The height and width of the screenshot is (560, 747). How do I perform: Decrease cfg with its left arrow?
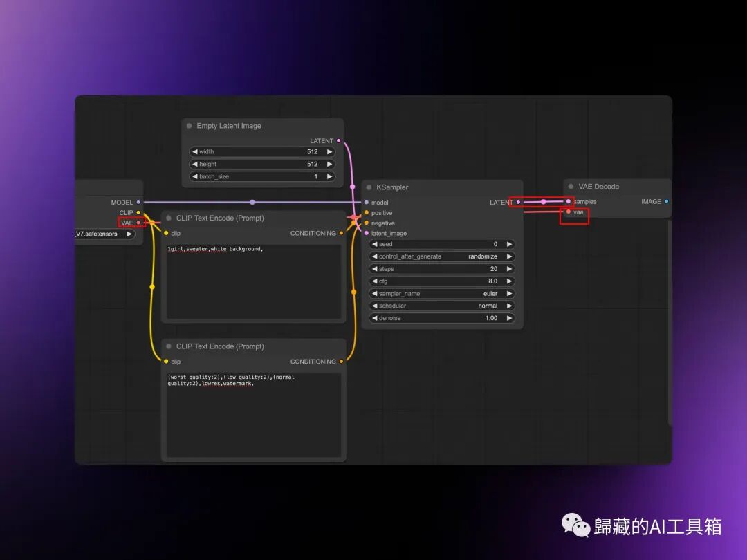click(374, 281)
